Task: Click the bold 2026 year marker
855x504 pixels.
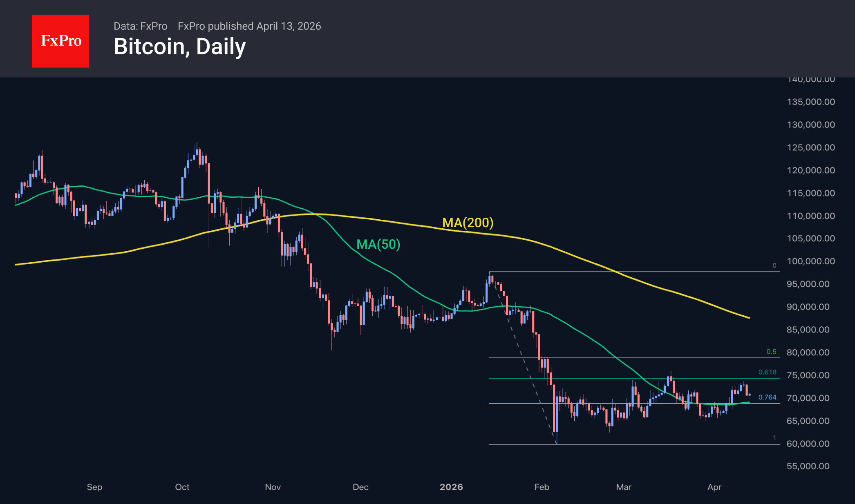Action: [x=451, y=487]
